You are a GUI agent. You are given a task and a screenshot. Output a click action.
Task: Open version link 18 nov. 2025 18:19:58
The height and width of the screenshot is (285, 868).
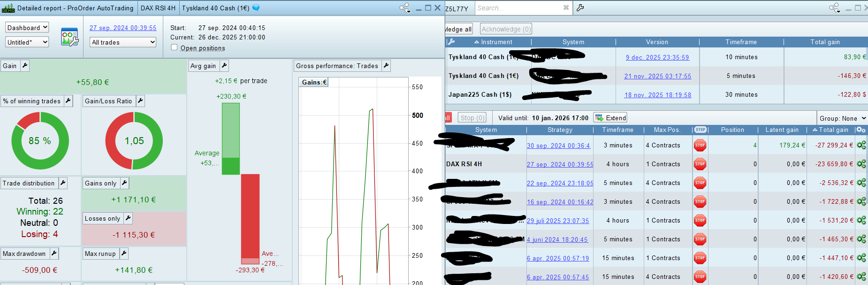[657, 95]
